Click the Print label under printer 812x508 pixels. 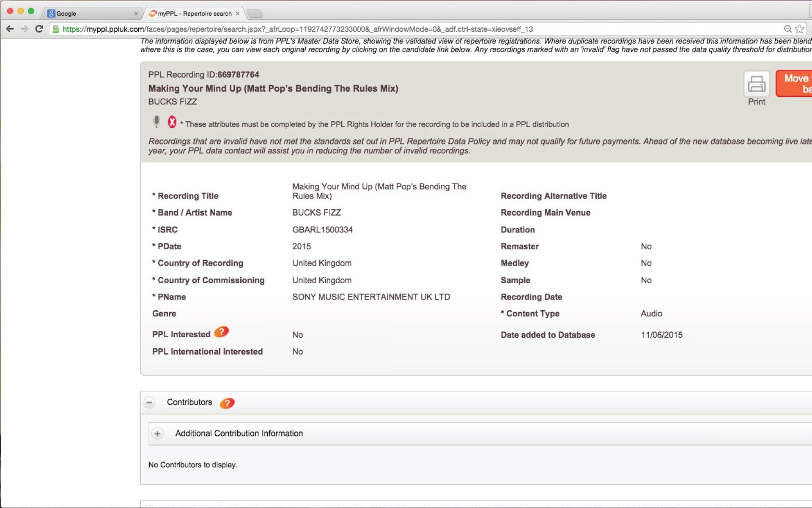pos(757,102)
